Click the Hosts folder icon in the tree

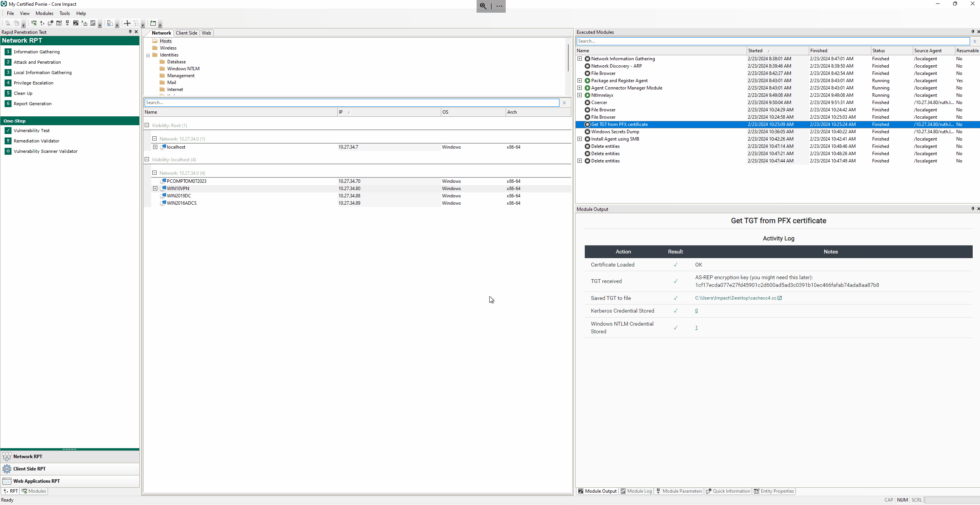[155, 41]
